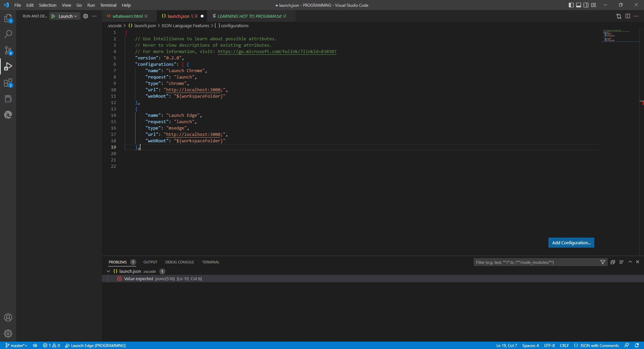This screenshot has width=644, height=349.
Task: Open the go.microsoft.com fwlink in the comment
Action: click(x=277, y=52)
